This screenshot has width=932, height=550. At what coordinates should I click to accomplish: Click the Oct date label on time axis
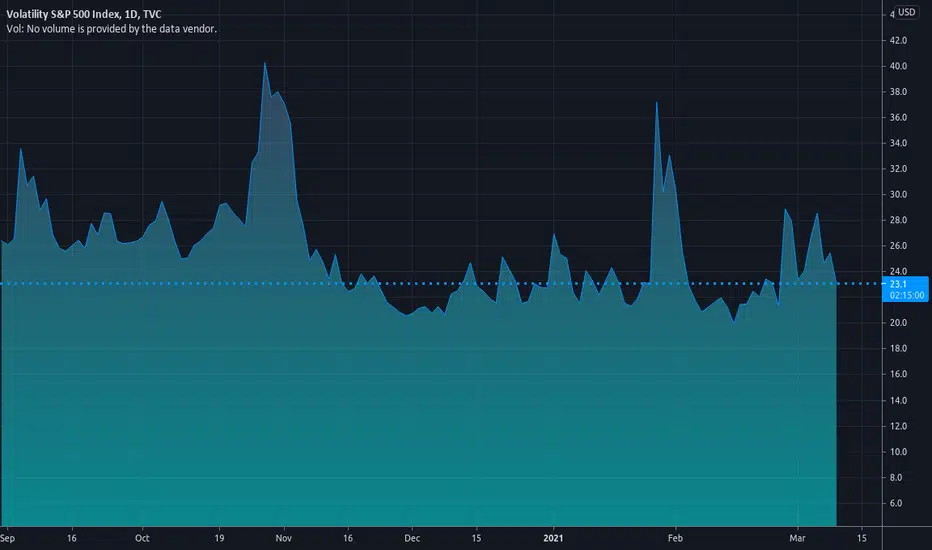[142, 538]
